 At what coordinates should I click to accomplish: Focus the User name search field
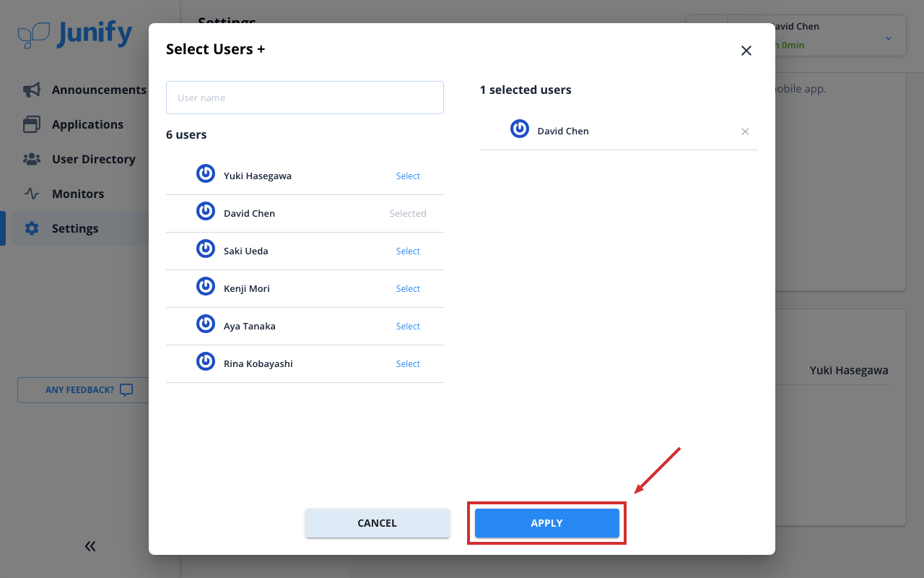coord(305,98)
